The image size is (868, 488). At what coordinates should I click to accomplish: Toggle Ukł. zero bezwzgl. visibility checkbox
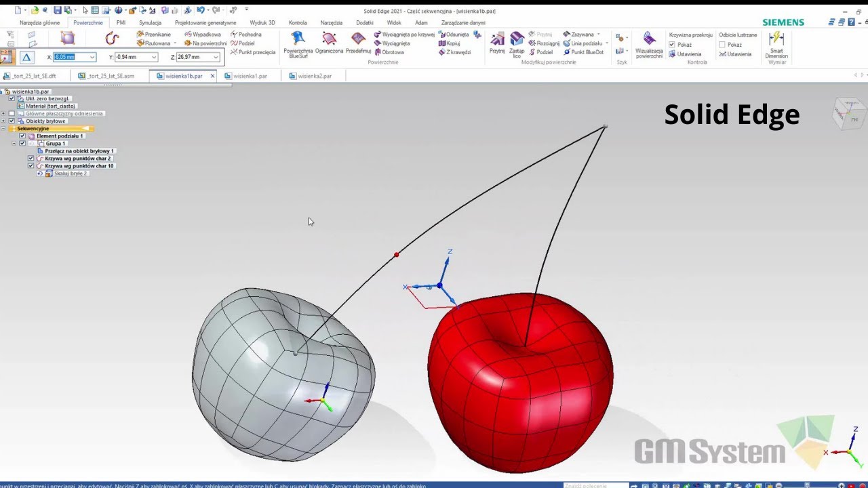pos(12,98)
